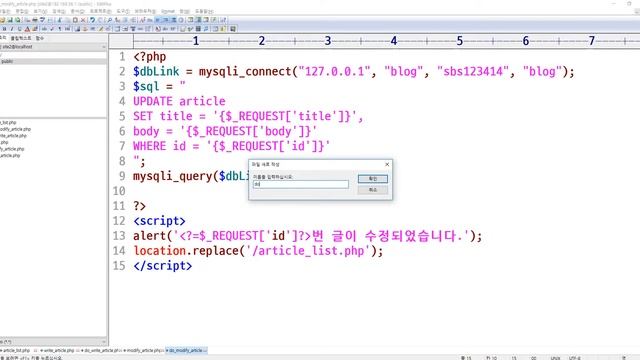
Task: Click the Underline U formatting icon
Action: (x=20, y=29)
